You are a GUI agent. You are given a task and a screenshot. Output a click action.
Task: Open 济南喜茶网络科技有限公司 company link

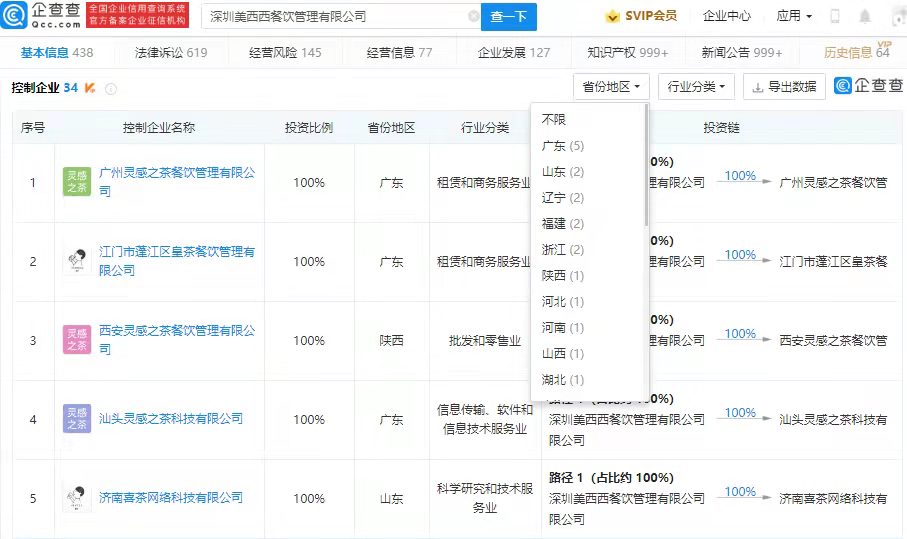pos(171,497)
